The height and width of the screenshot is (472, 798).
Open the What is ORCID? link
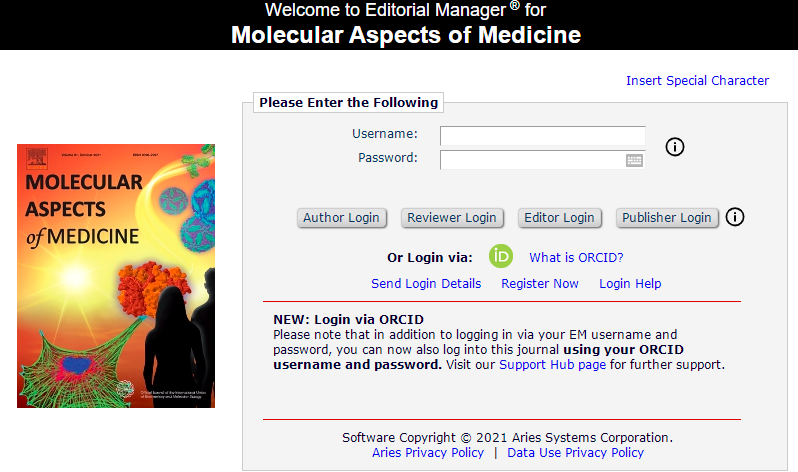pos(576,257)
